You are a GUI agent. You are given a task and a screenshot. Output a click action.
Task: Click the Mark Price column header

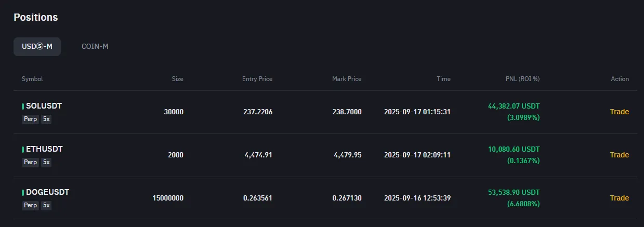coord(347,79)
